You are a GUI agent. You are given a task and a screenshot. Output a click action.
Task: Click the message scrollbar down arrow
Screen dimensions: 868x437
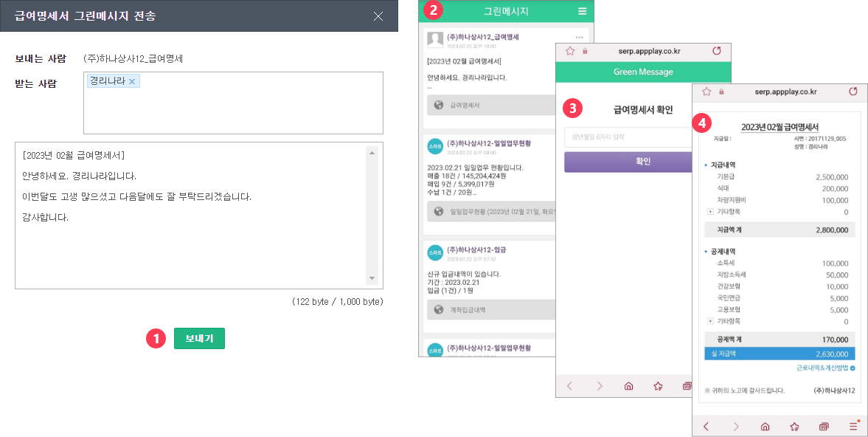pyautogui.click(x=372, y=278)
